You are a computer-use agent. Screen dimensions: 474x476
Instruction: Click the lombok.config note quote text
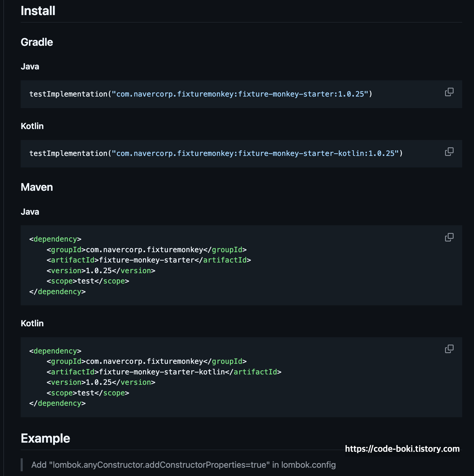coord(184,465)
